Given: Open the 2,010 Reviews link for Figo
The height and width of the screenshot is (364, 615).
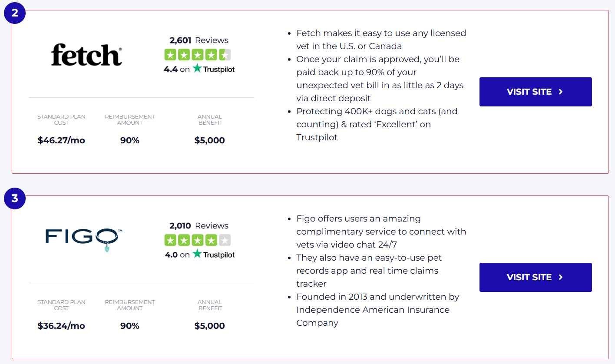Looking at the screenshot, I should coord(199,226).
